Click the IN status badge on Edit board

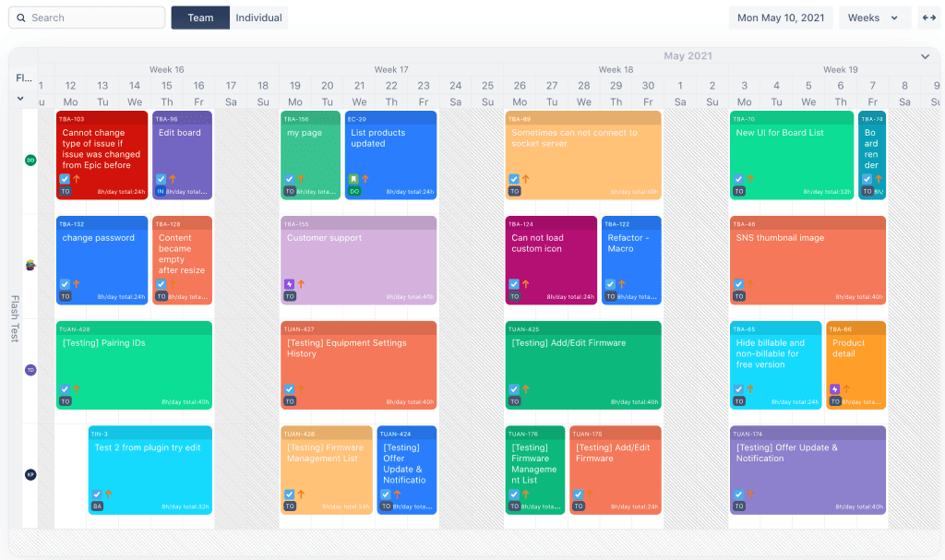pyautogui.click(x=161, y=191)
